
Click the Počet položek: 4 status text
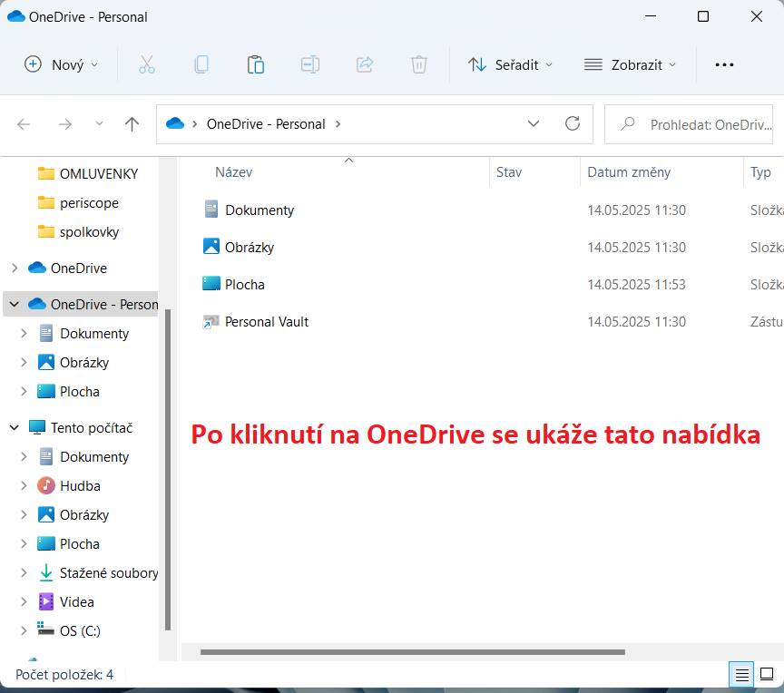pyautogui.click(x=64, y=675)
